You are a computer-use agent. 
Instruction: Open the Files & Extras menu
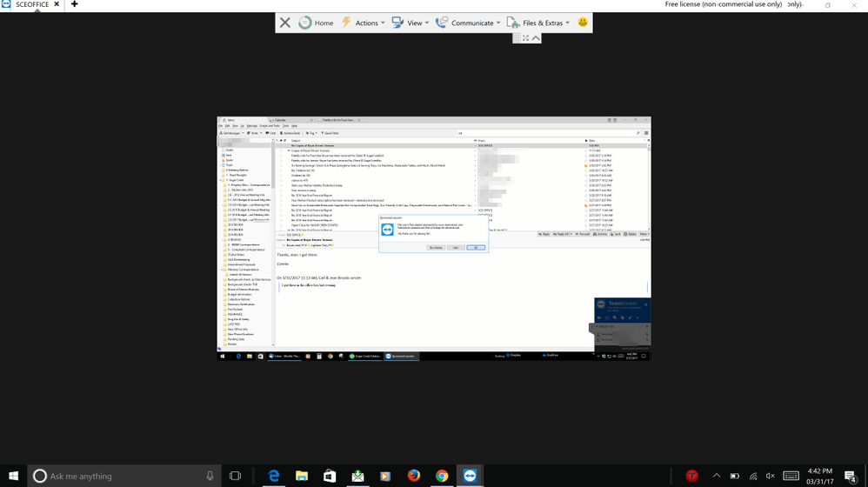coord(538,23)
